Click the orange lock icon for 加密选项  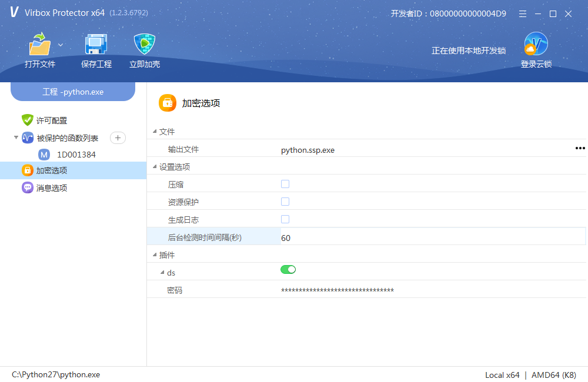[x=28, y=170]
